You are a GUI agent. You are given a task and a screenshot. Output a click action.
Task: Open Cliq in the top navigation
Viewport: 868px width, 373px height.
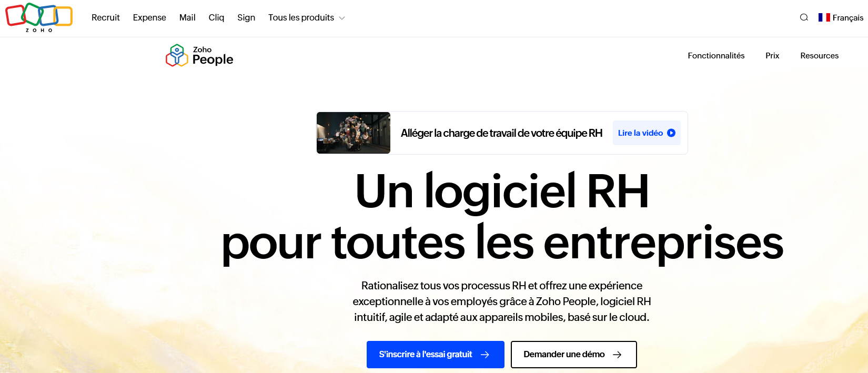coord(216,17)
